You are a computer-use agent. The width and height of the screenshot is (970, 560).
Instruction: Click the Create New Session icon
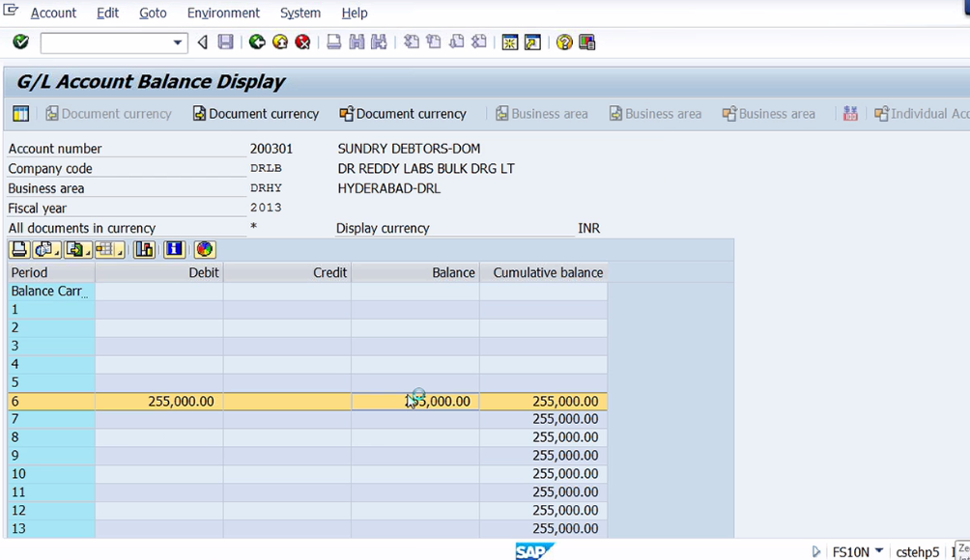pos(510,42)
